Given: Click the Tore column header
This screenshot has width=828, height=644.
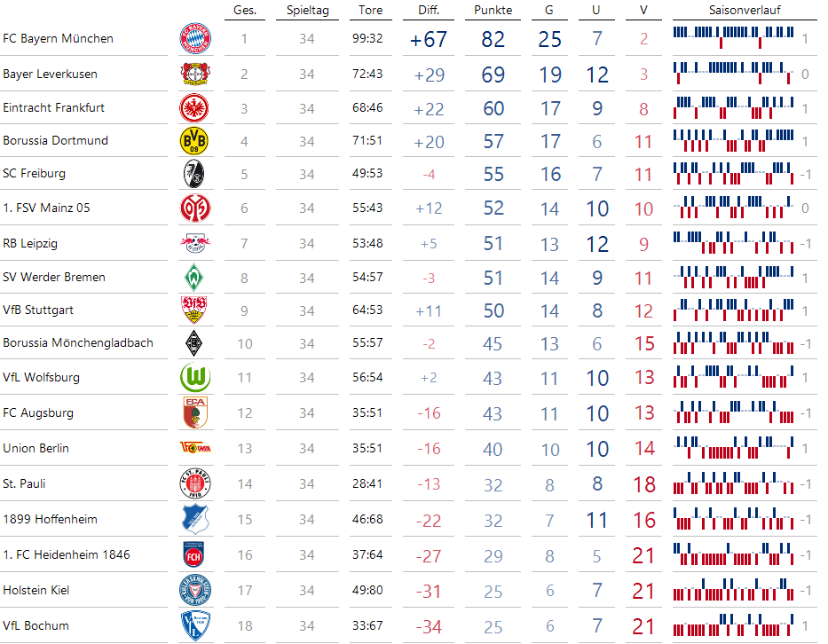Looking at the screenshot, I should [x=370, y=11].
